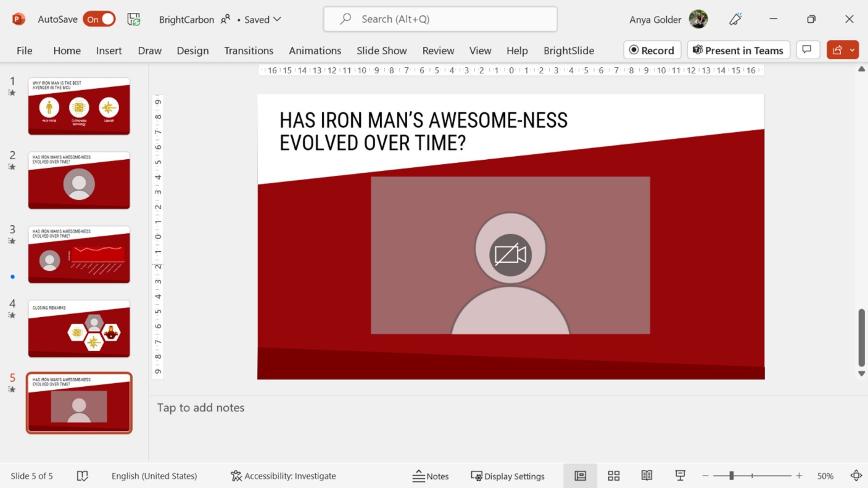Click the Accessibility: Investigate status icon

tap(283, 476)
